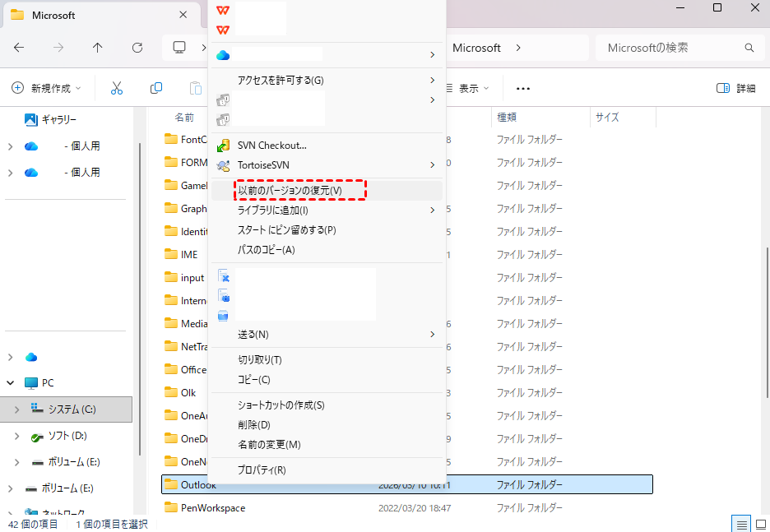Navigate back with the left arrow
This screenshot has height=532, width=770.
click(x=19, y=48)
